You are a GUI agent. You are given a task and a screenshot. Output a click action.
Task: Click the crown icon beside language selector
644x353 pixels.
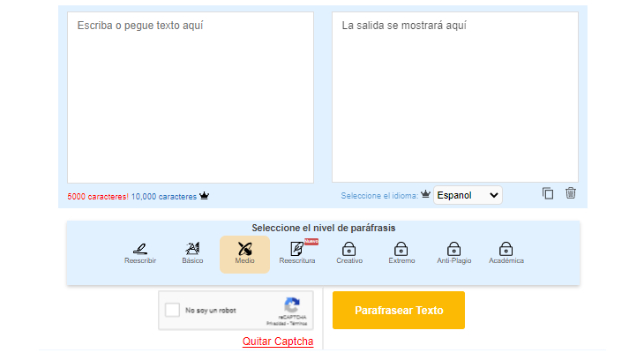[x=425, y=195]
